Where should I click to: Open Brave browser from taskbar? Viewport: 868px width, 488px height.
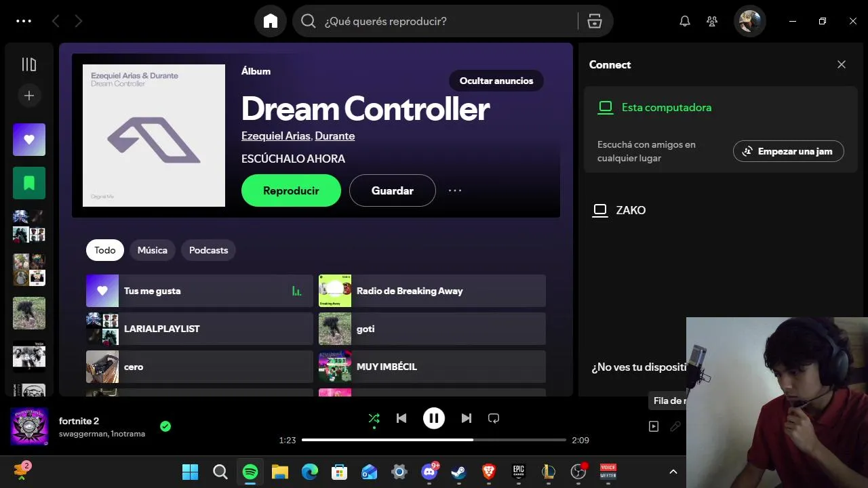[489, 471]
